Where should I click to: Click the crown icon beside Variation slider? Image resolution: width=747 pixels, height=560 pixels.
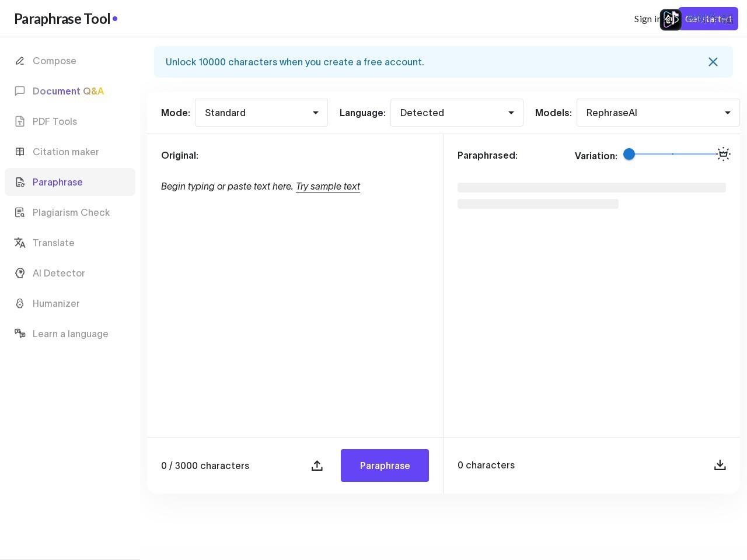point(724,154)
